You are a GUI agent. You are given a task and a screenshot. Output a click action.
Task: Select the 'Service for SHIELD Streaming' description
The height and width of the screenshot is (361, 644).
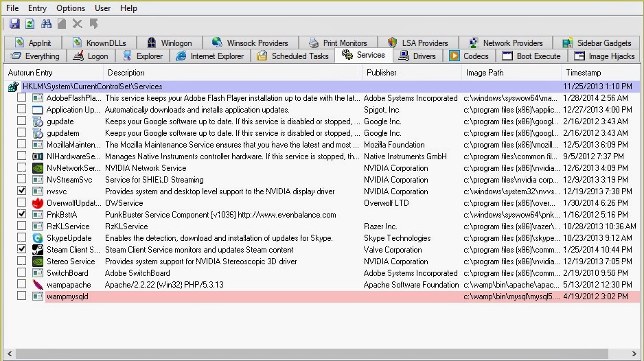pyautogui.click(x=154, y=180)
